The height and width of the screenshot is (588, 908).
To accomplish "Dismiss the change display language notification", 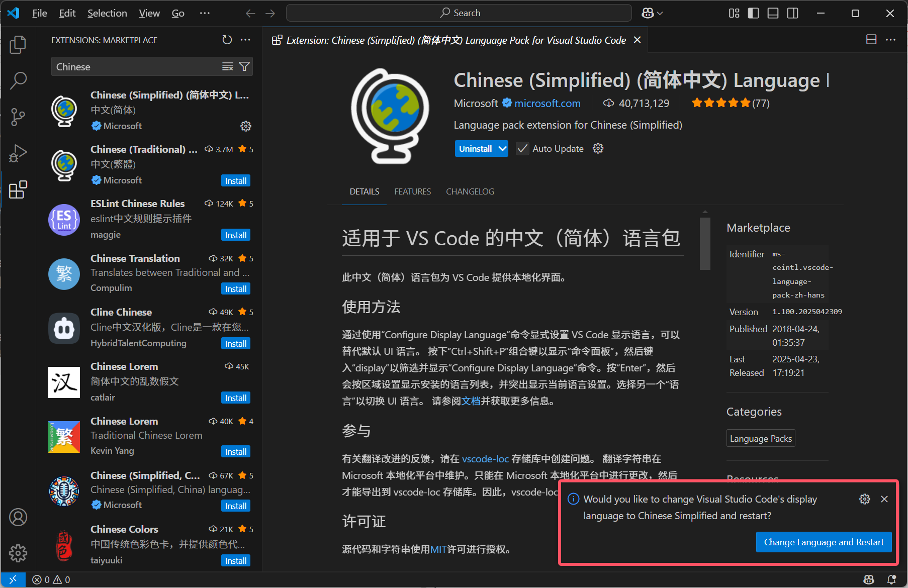I will point(884,499).
